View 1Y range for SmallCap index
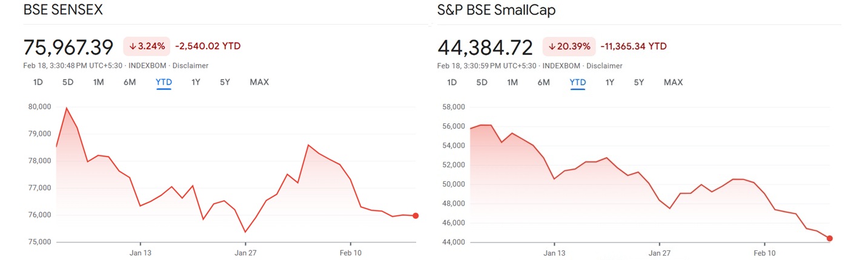Image resolution: width=868 pixels, height=260 pixels. coord(609,82)
